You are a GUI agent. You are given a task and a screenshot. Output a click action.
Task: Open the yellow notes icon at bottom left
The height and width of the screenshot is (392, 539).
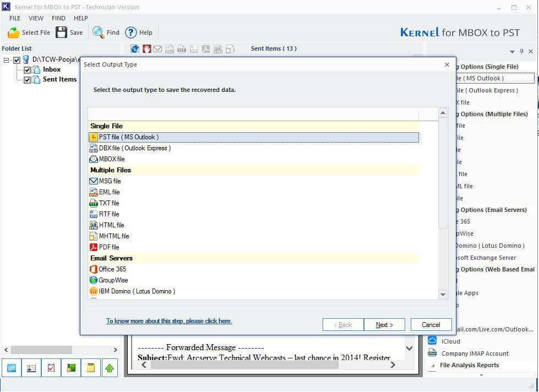point(91,368)
